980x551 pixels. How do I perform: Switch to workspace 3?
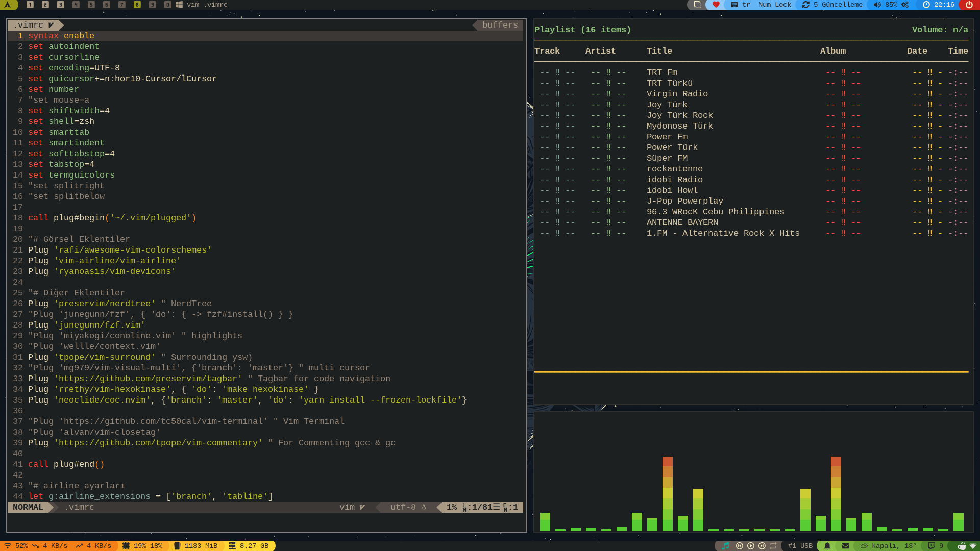[61, 5]
